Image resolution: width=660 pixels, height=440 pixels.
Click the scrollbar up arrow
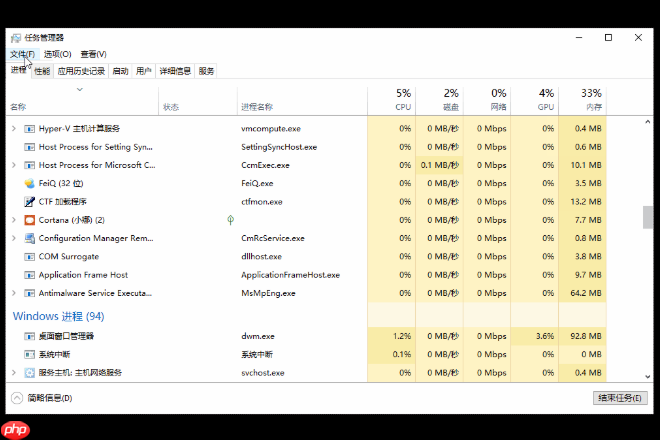[647, 122]
